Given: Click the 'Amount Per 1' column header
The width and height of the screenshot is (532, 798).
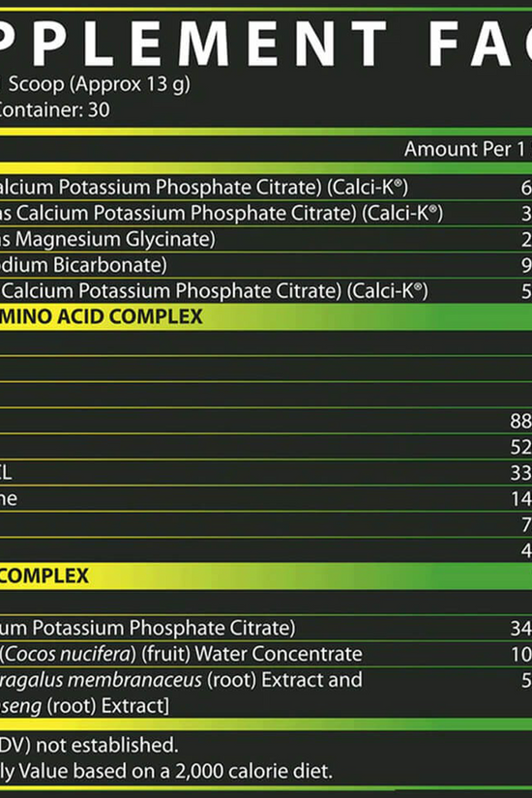Looking at the screenshot, I should point(464,149).
